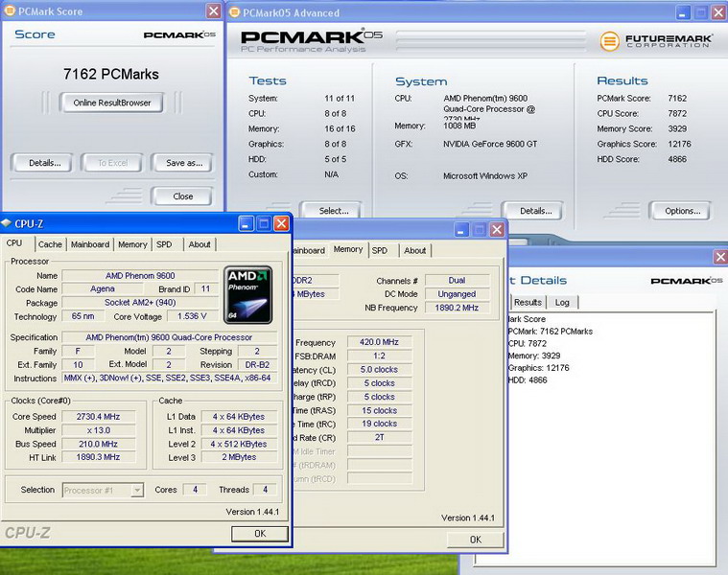The height and width of the screenshot is (575, 728).
Task: Click the NB Frequency 1890.2 MHz field
Action: pos(457,308)
